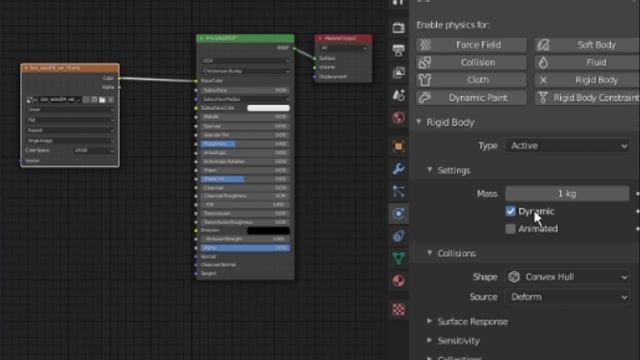Screen dimensions: 640x360
Task: Enable Cloth physics
Action: point(471,80)
